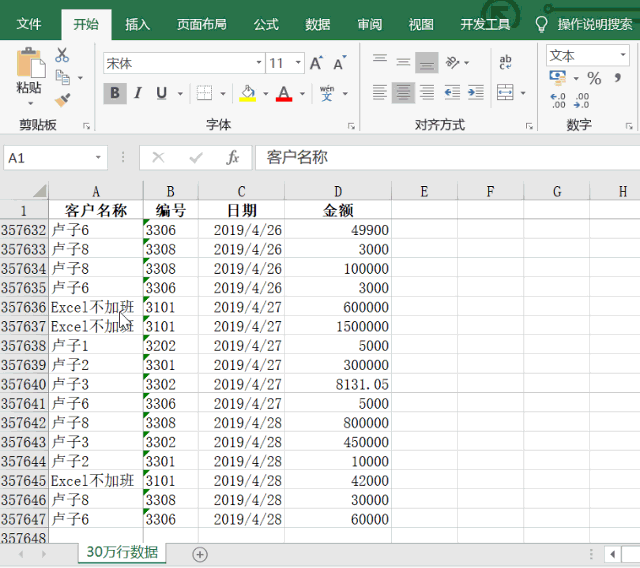
Task: Toggle center horizontal alignment
Action: [403, 93]
